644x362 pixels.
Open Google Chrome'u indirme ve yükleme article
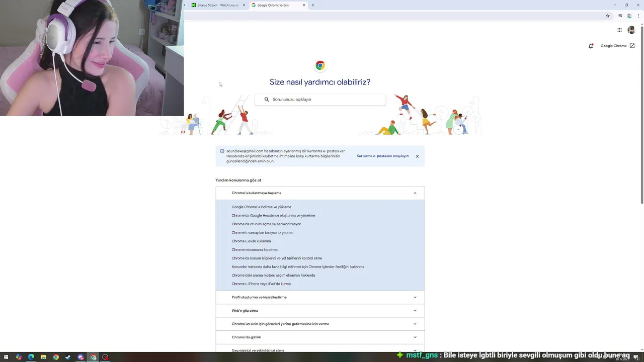261,207
